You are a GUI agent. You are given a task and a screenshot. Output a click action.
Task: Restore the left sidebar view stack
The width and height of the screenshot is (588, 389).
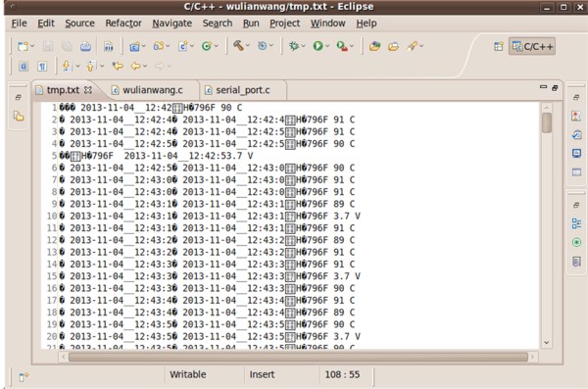[x=18, y=97]
